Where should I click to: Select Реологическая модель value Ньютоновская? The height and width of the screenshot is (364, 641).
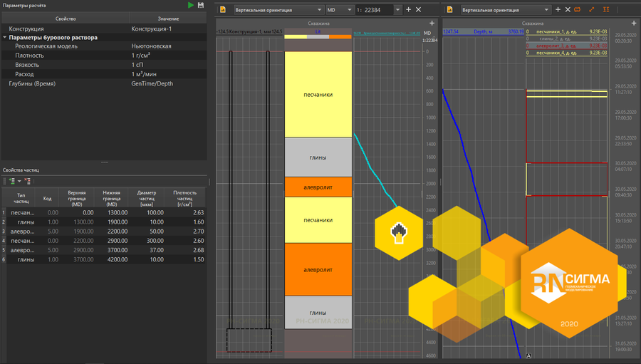152,46
